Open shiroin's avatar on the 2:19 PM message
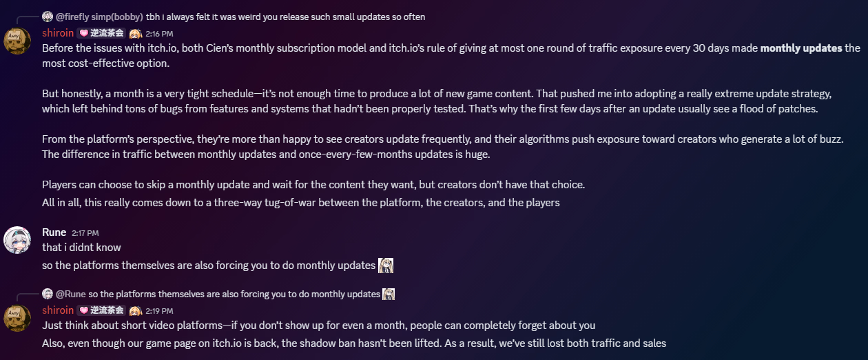The image size is (868, 360). pos(17,318)
